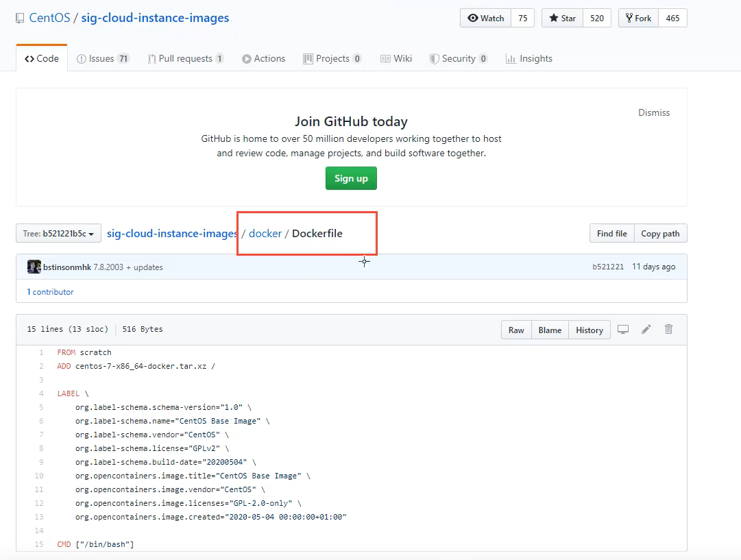Click the pencil edit file icon
Viewport: 741px width, 560px height.
646,330
